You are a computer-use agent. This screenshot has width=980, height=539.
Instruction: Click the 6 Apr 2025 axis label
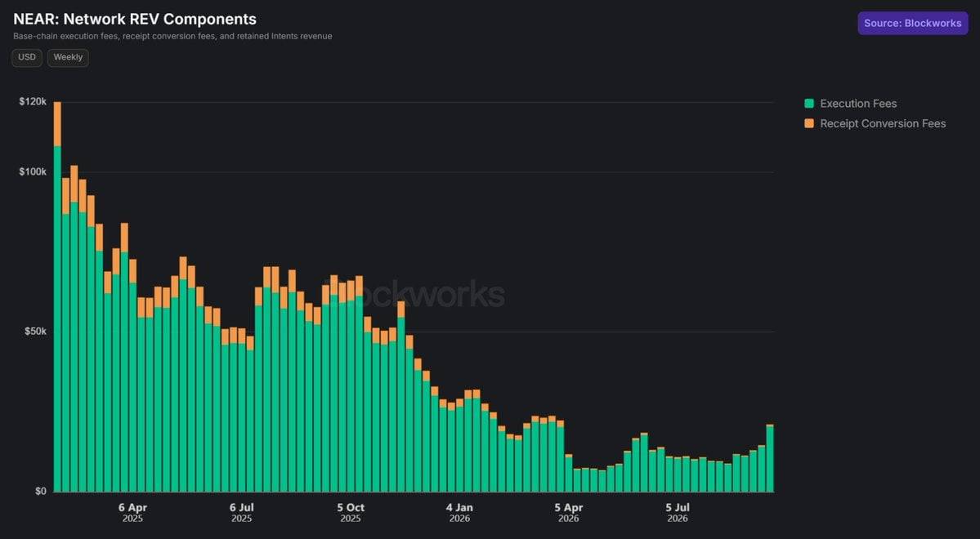(132, 513)
